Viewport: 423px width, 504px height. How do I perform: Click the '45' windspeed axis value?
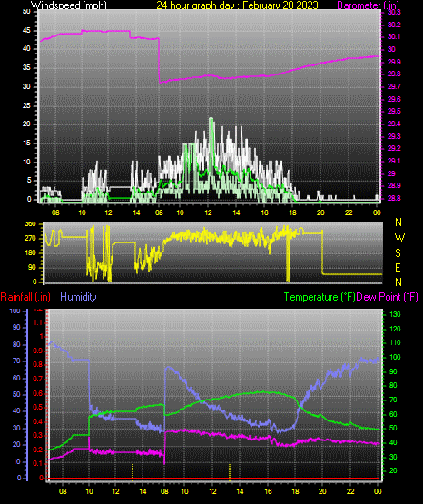(26, 31)
